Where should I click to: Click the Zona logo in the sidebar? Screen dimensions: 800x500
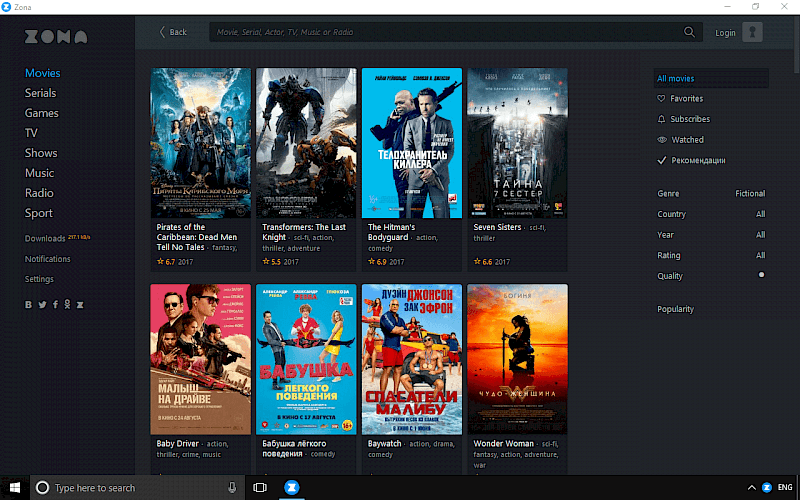[56, 36]
